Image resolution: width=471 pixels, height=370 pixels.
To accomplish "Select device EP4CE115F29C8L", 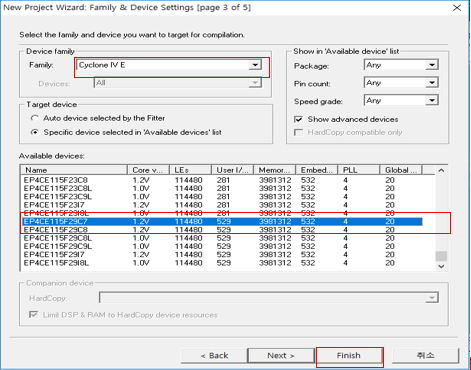I will pyautogui.click(x=222, y=238).
